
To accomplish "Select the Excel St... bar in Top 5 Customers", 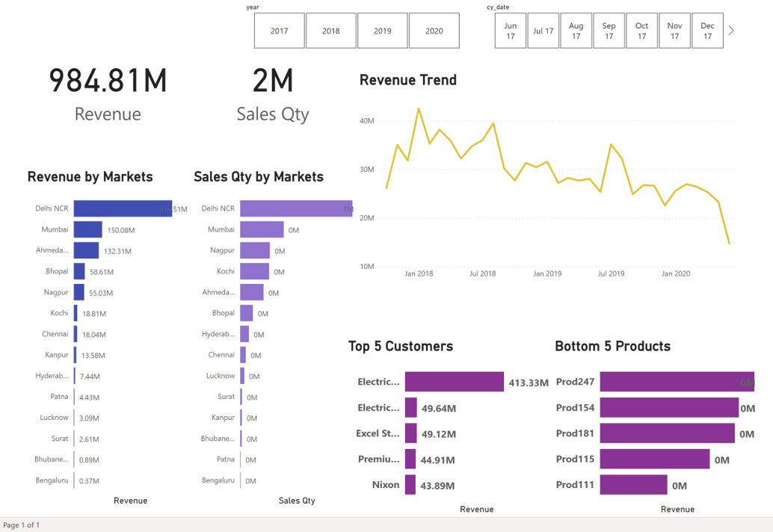I will point(410,433).
